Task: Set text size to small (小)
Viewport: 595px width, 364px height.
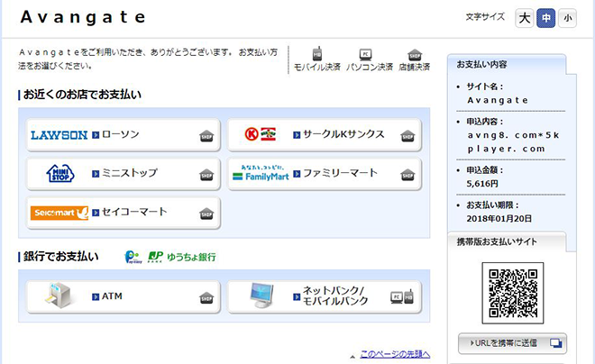Action: click(x=568, y=18)
